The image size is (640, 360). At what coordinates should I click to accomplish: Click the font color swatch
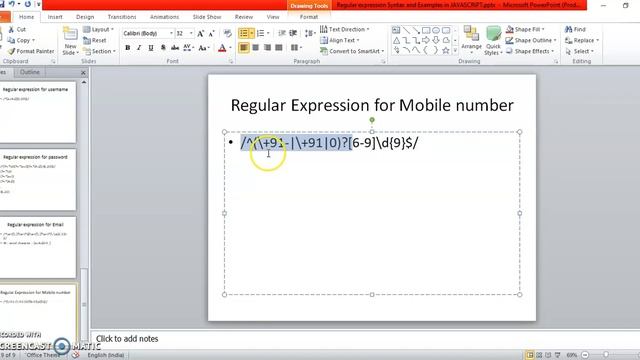(222, 48)
